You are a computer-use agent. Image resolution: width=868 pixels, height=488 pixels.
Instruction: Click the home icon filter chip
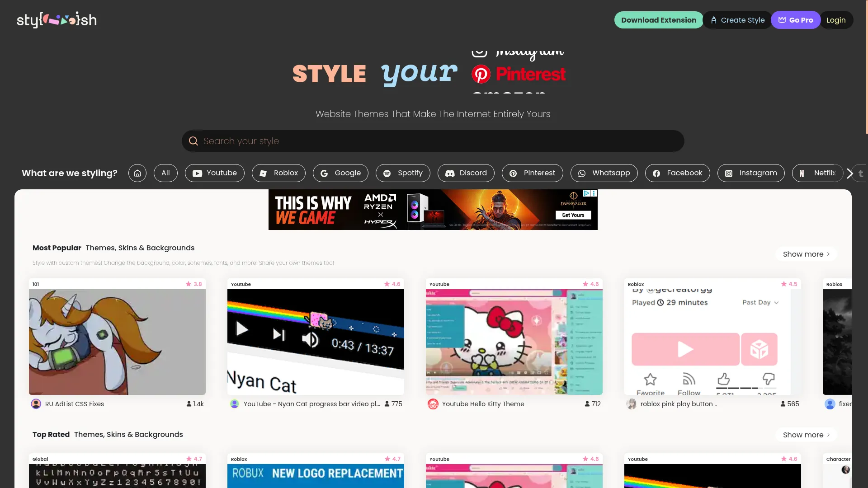pos(137,173)
